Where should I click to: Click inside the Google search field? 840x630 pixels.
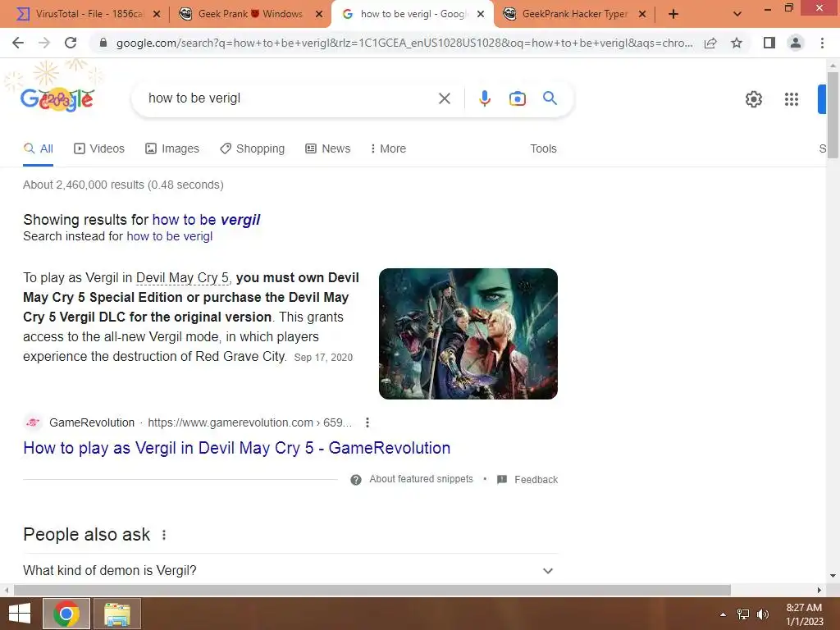290,98
